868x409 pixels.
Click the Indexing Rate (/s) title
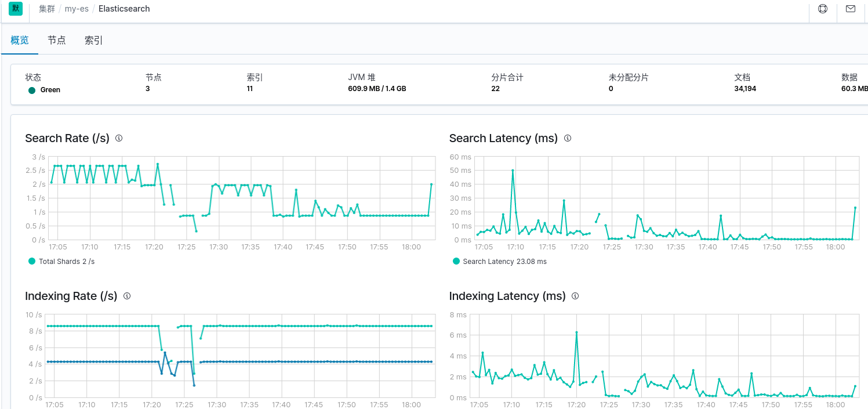[x=71, y=296]
